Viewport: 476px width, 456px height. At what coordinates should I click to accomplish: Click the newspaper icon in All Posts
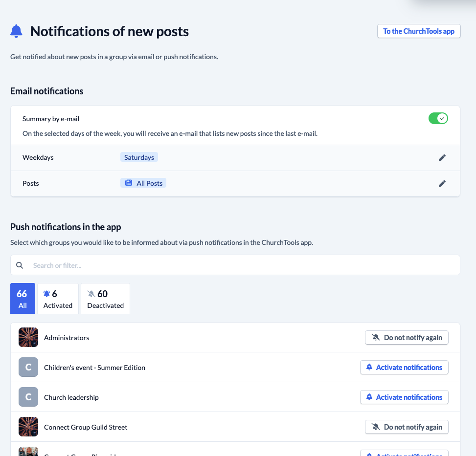129,183
